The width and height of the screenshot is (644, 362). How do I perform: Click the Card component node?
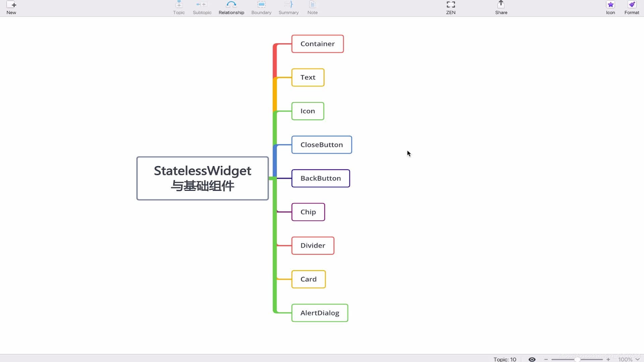point(308,279)
